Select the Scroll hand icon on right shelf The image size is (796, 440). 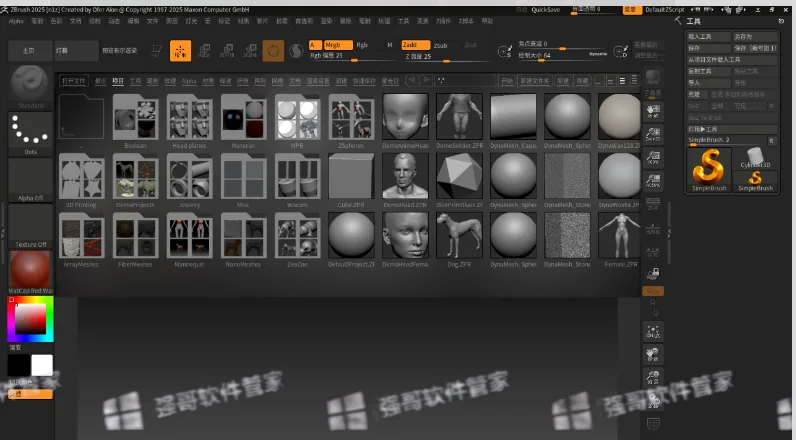click(x=653, y=112)
